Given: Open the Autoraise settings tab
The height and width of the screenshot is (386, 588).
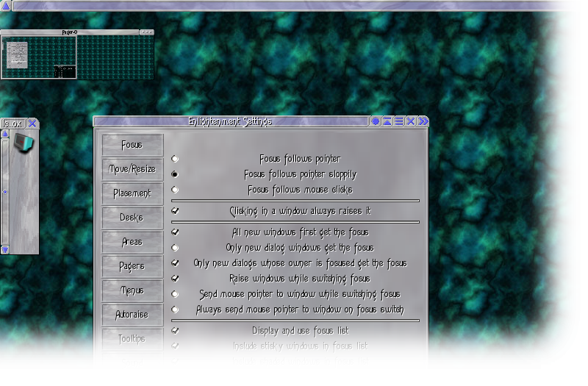Looking at the screenshot, I should (x=132, y=315).
